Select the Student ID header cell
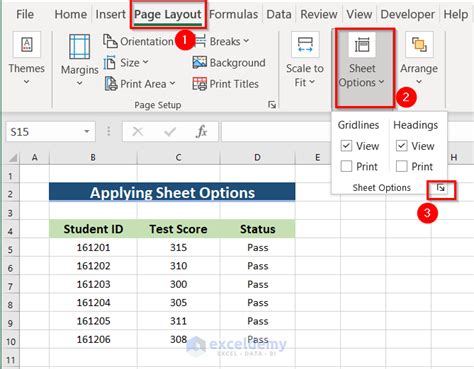The image size is (474, 369). (x=93, y=229)
